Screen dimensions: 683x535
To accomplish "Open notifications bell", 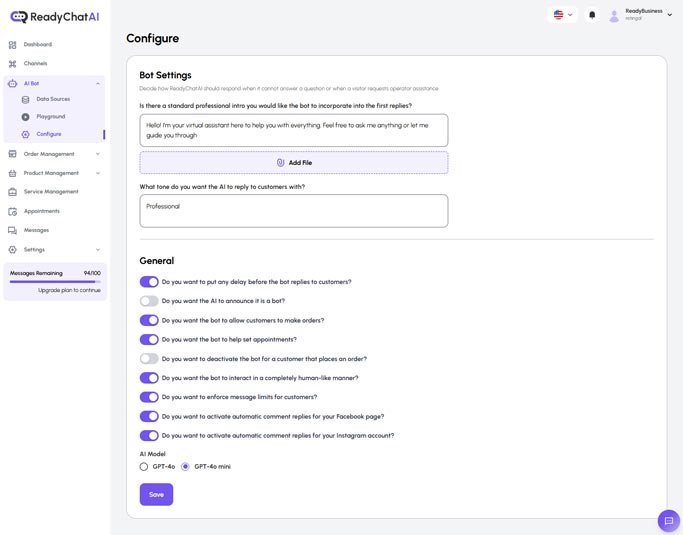I will click(592, 15).
